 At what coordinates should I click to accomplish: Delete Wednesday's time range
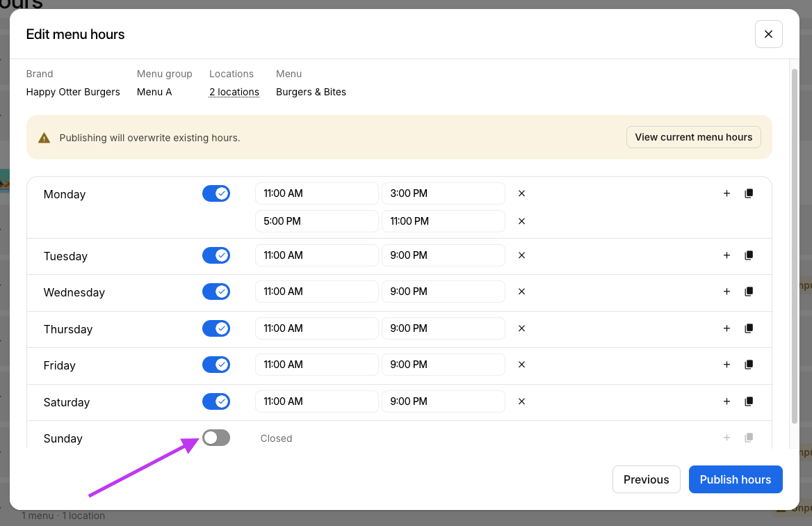pos(521,292)
